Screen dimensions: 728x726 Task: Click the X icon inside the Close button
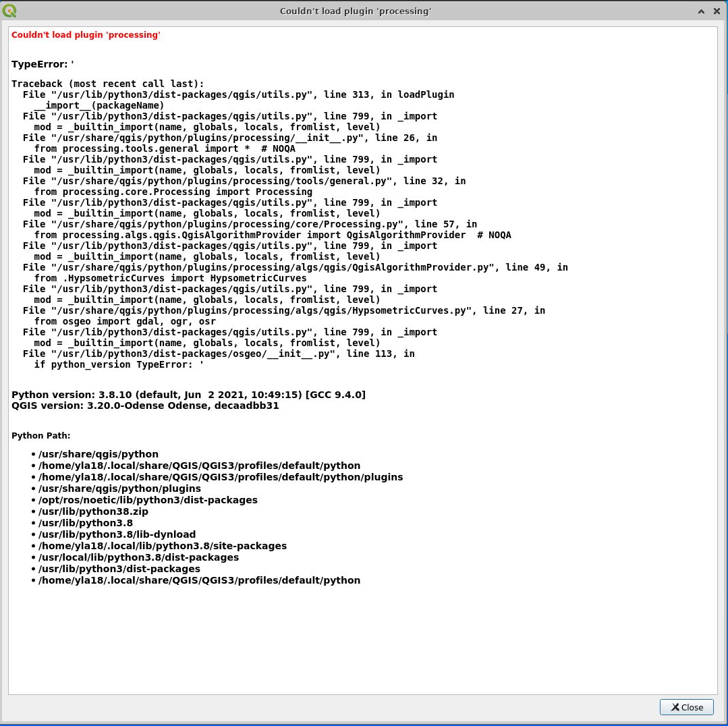(x=674, y=707)
